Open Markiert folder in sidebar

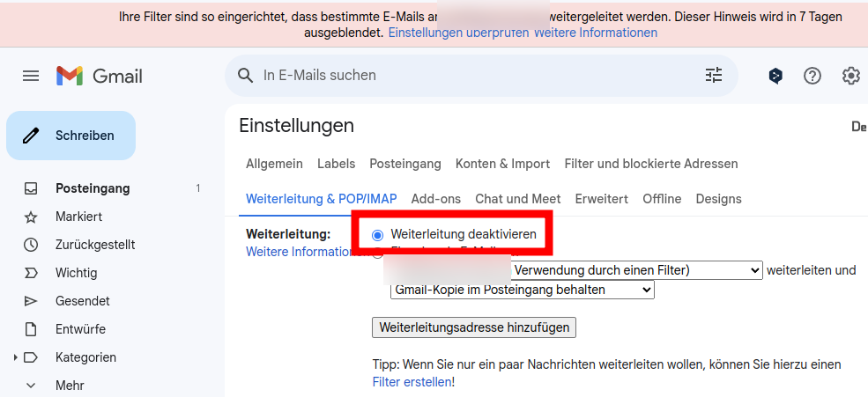pos(78,217)
